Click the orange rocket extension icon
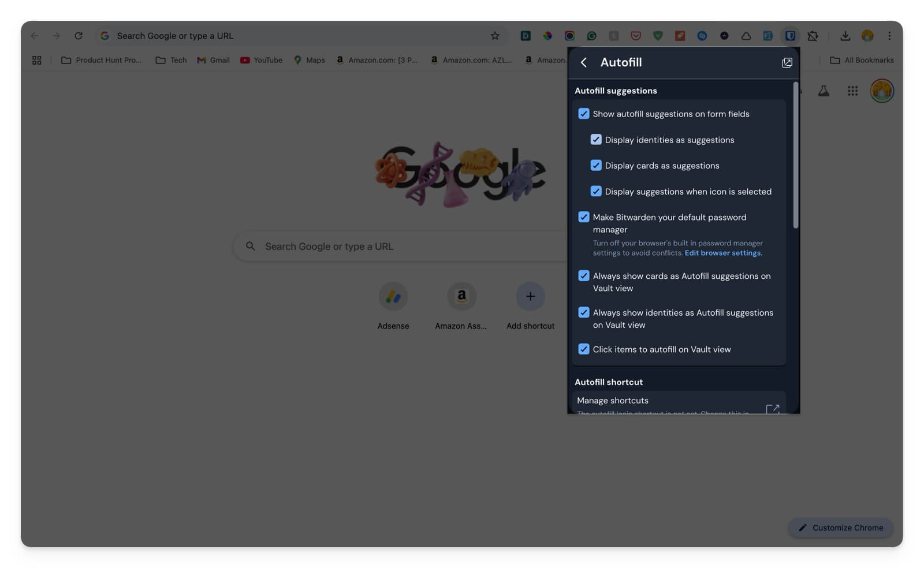924x568 pixels. click(x=680, y=36)
